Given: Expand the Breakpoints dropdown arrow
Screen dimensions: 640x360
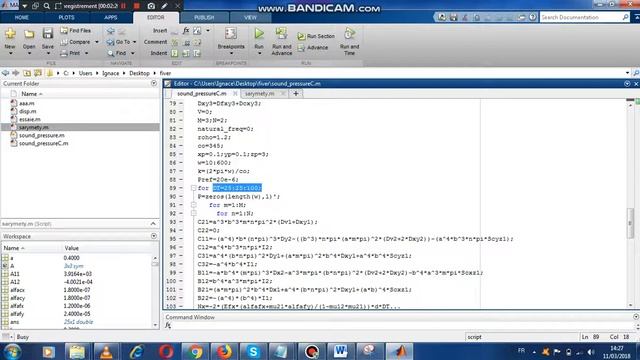Looking at the screenshot, I should [x=231, y=53].
